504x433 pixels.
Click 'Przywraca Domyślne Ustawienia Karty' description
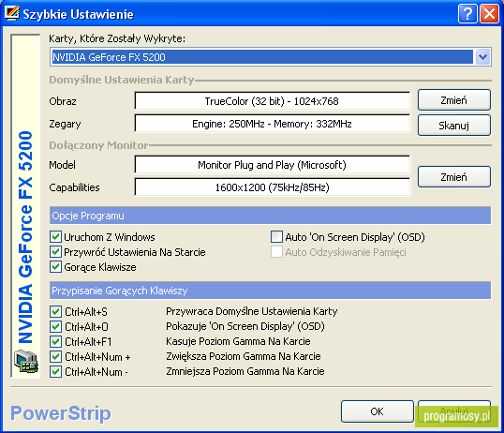pyautogui.click(x=252, y=311)
